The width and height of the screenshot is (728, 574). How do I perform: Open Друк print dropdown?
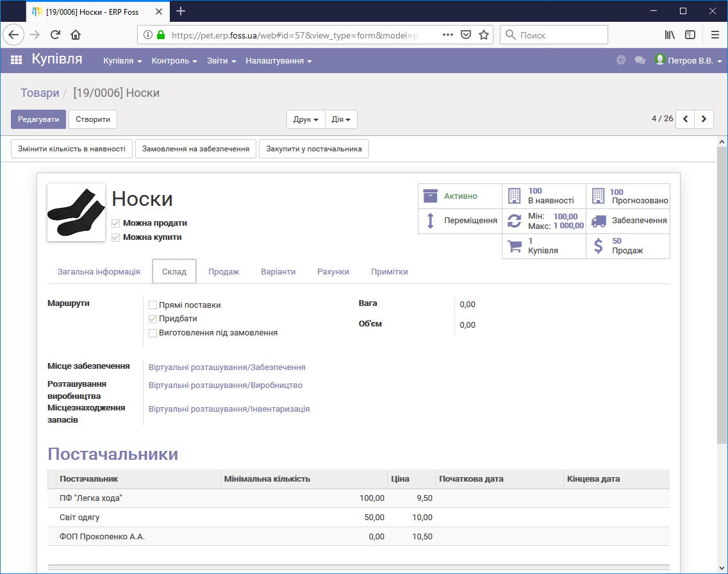(x=306, y=119)
